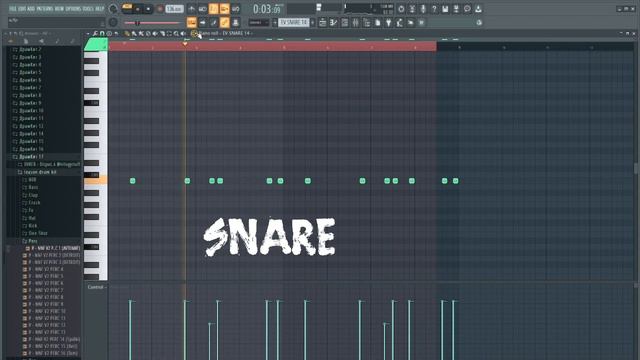Click the stop button in transport
The width and height of the screenshot is (640, 360).
coord(149,9)
